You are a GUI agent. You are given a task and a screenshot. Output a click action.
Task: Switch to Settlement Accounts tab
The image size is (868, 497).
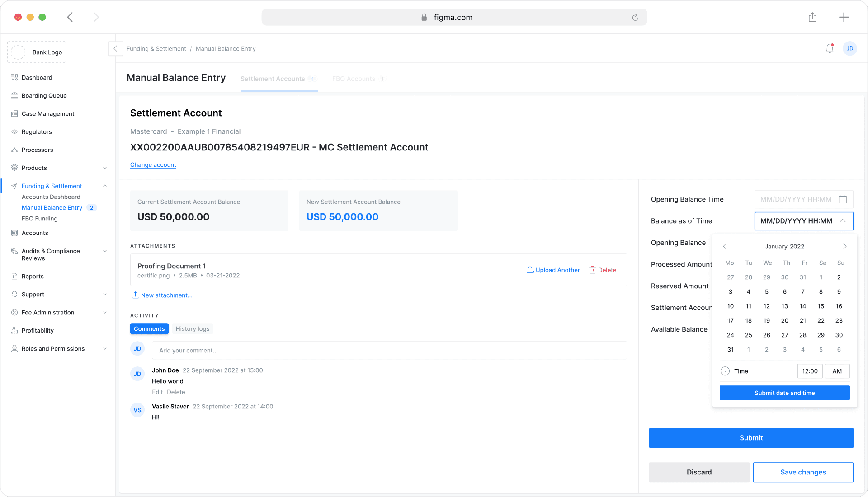(x=279, y=79)
